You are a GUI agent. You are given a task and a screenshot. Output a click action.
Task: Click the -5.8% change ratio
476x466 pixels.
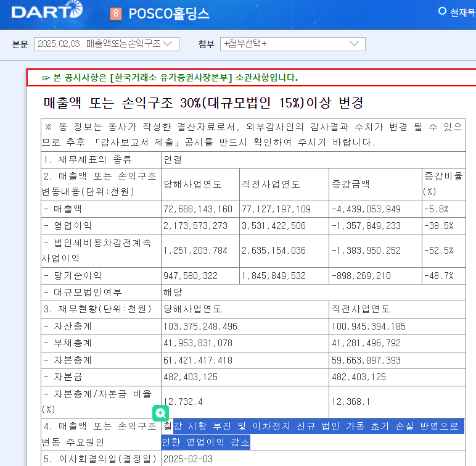click(437, 209)
